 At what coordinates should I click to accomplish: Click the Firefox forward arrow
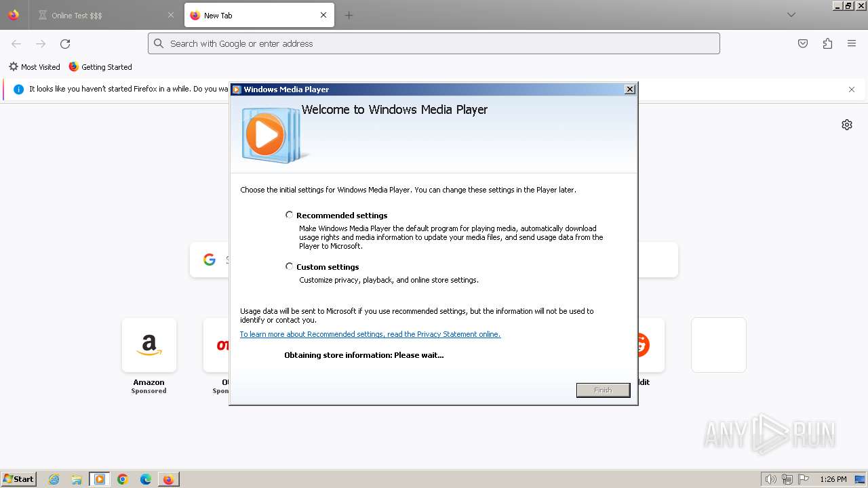pyautogui.click(x=41, y=43)
